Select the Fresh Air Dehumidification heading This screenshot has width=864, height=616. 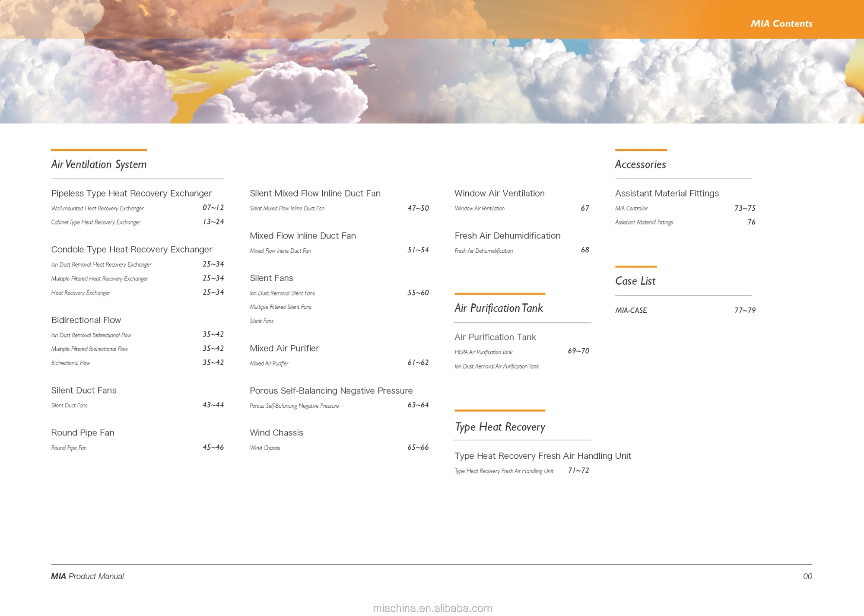point(507,236)
